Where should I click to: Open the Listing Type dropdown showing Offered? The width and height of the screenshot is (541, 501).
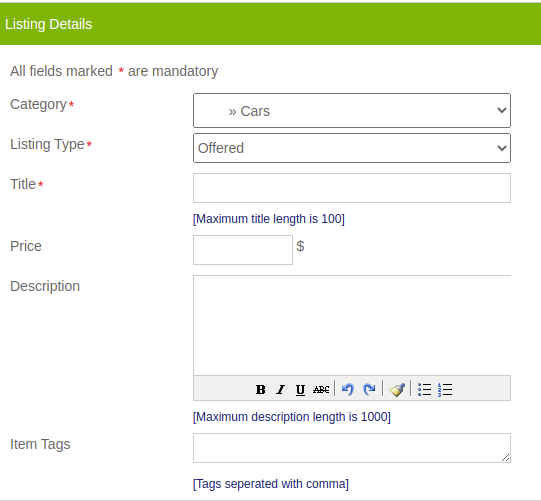coord(352,148)
